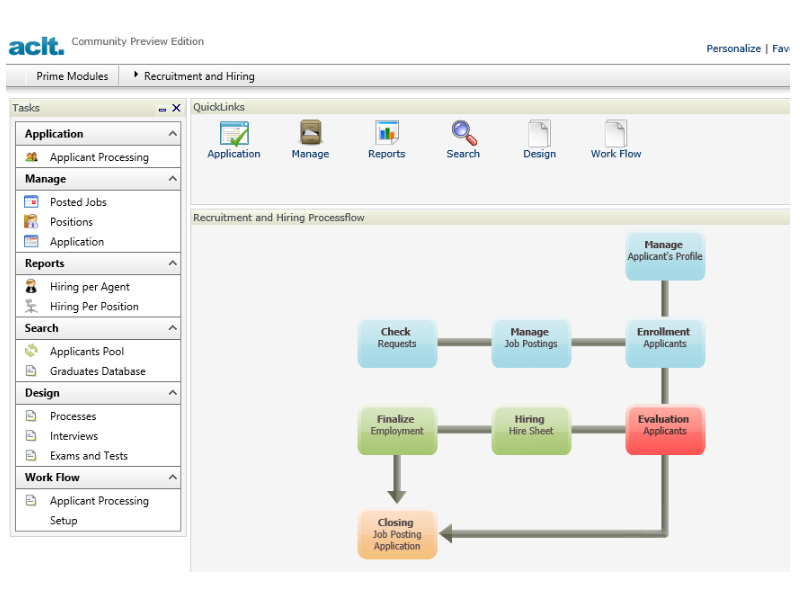Click the person icon next to Positions
Image resolution: width=800 pixels, height=600 pixels.
coord(31,221)
